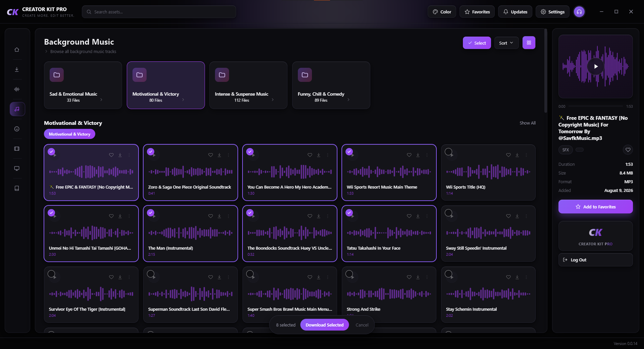Viewport: 644px width, 349px height.
Task: Click the Select mode button
Action: (x=477, y=43)
